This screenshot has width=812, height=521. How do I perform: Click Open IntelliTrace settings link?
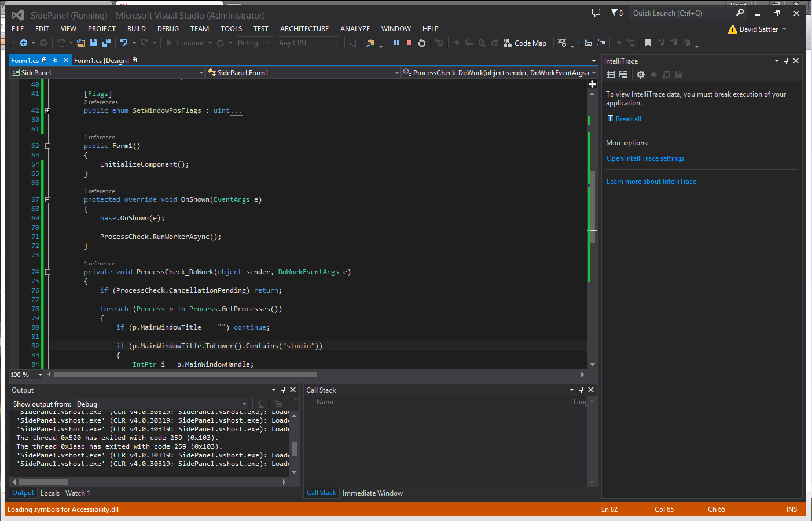click(645, 158)
